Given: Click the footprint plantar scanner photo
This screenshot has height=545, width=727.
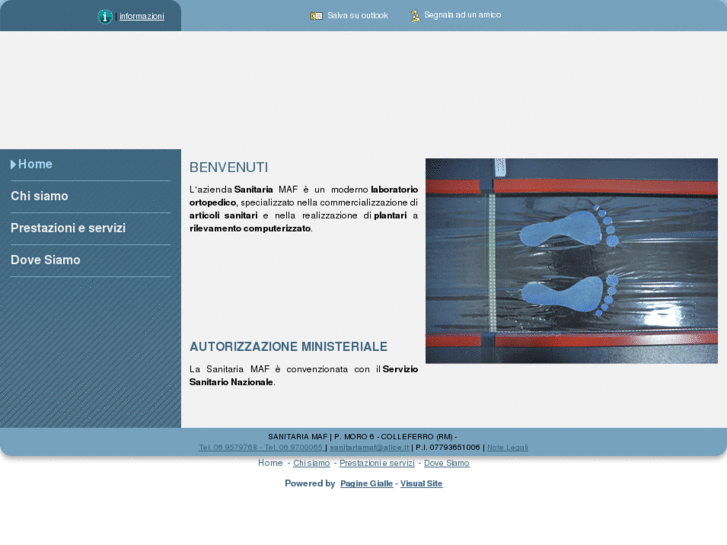Looking at the screenshot, I should coord(572,261).
